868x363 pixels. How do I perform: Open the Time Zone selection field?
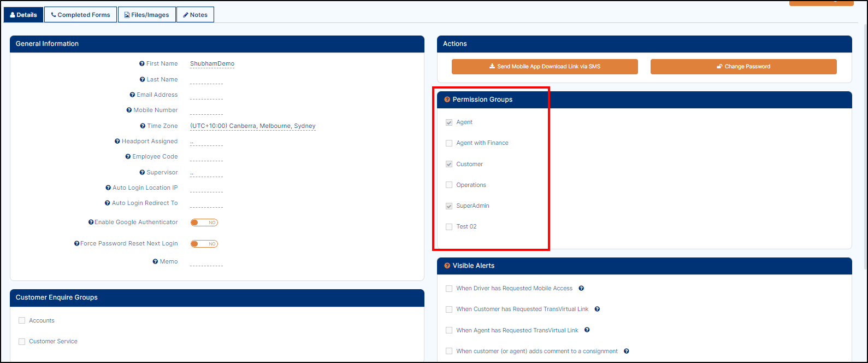click(252, 126)
